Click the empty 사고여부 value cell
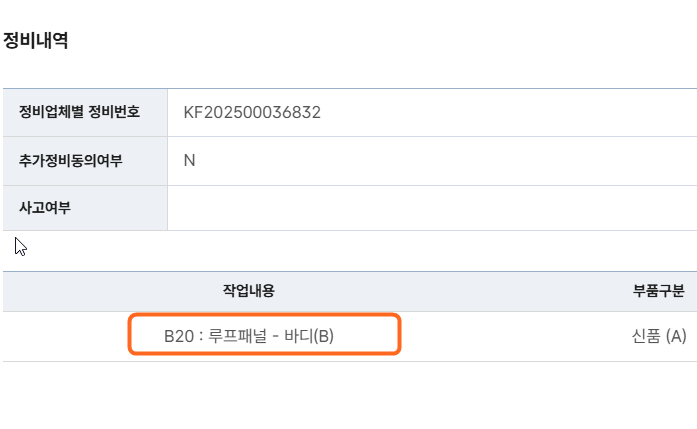The width and height of the screenshot is (697, 429). point(430,208)
